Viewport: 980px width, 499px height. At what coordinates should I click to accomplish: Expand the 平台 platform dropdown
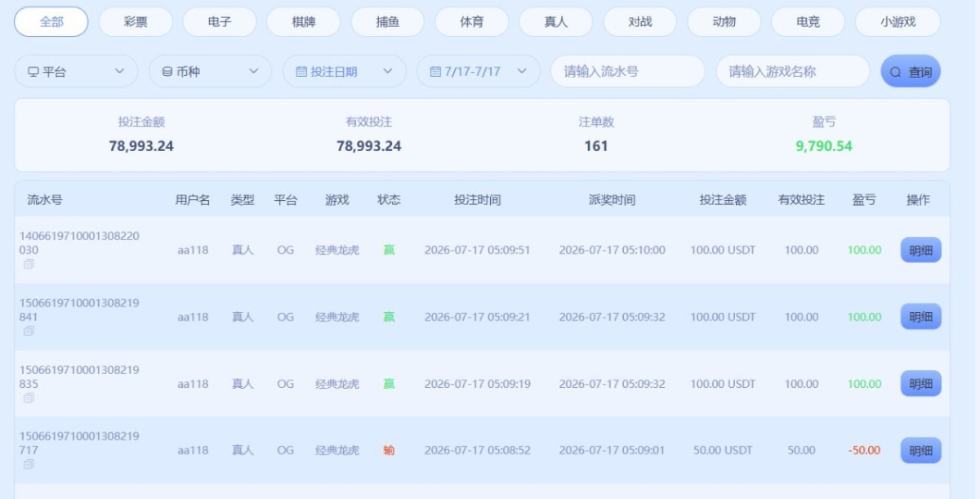77,71
